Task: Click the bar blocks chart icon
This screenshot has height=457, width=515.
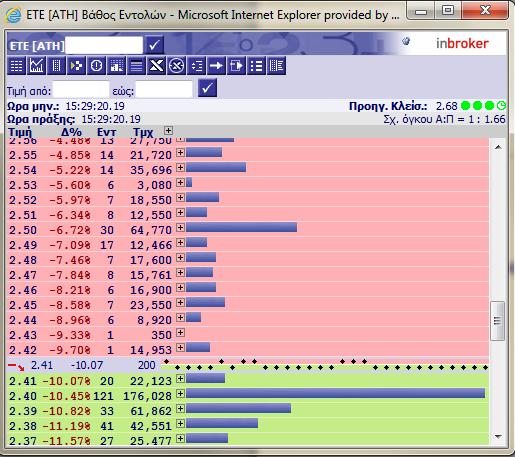Action: [x=116, y=65]
